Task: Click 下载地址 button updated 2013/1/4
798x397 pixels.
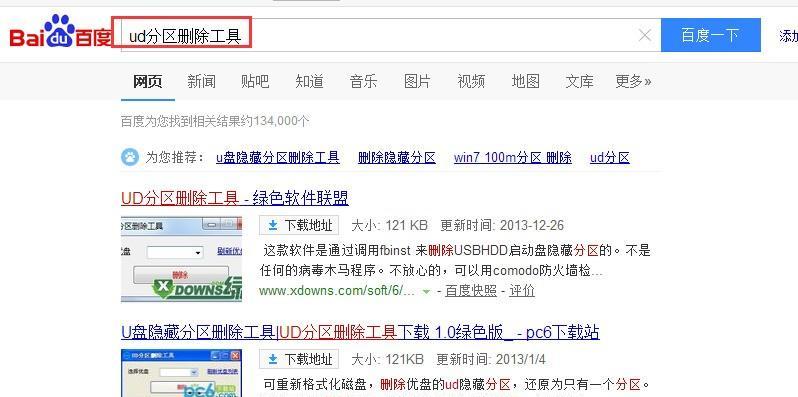Action: pos(299,359)
